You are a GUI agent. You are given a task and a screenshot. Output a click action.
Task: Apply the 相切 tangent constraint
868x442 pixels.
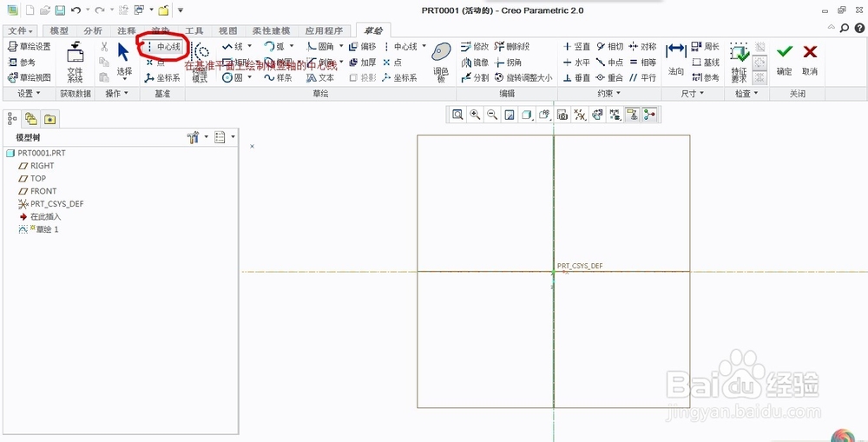point(610,47)
